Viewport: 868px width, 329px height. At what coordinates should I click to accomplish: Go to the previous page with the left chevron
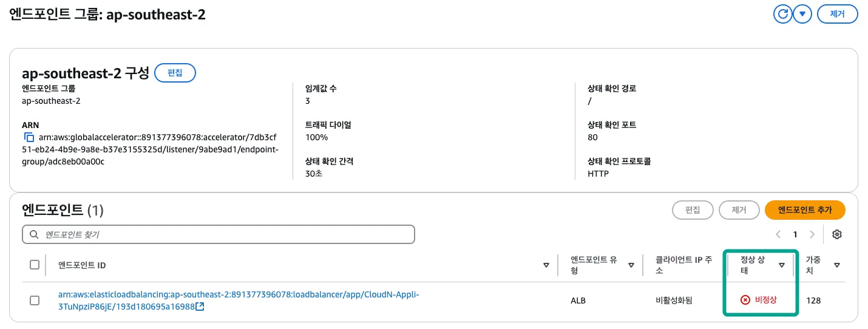(x=778, y=234)
